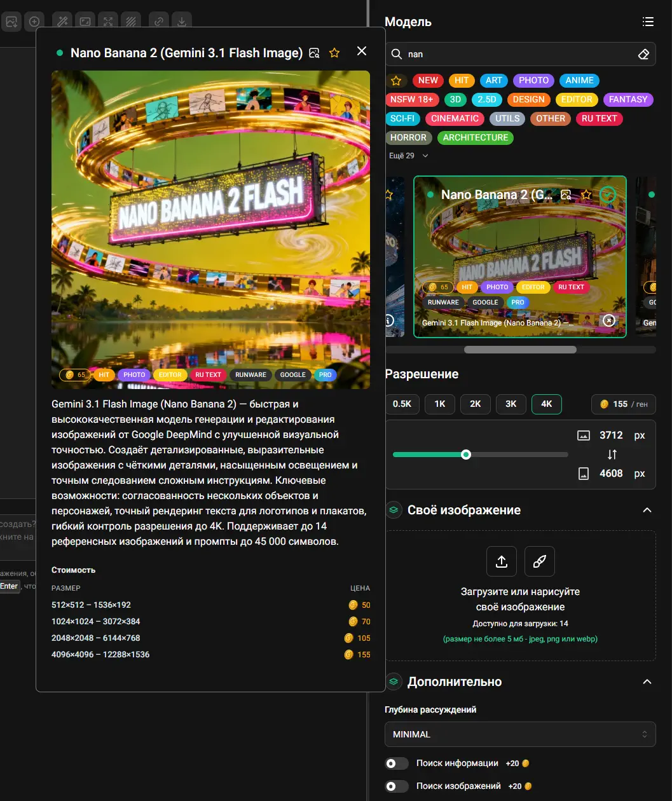Click the swap width and height arrows

(x=612, y=455)
